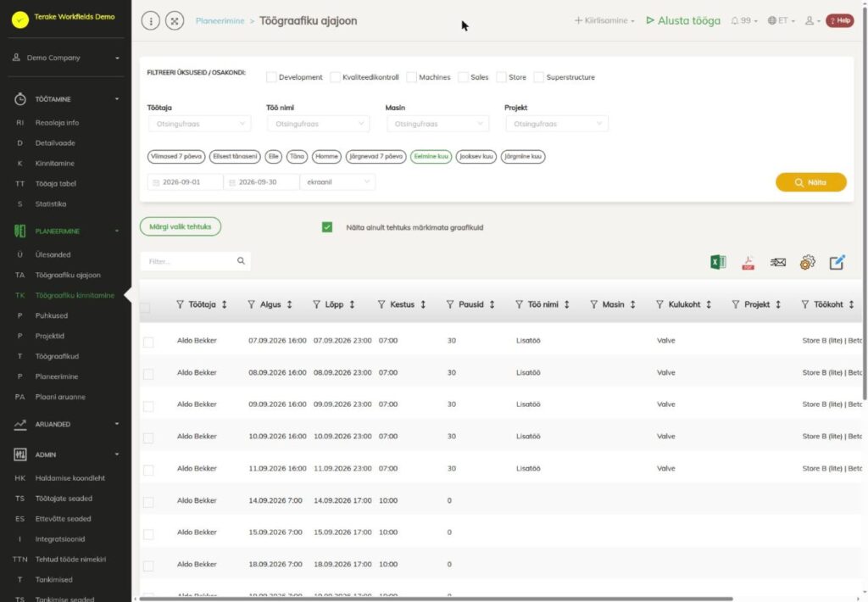The image size is (868, 602).
Task: Open the Projekt search dropdown
Action: pyautogui.click(x=557, y=124)
